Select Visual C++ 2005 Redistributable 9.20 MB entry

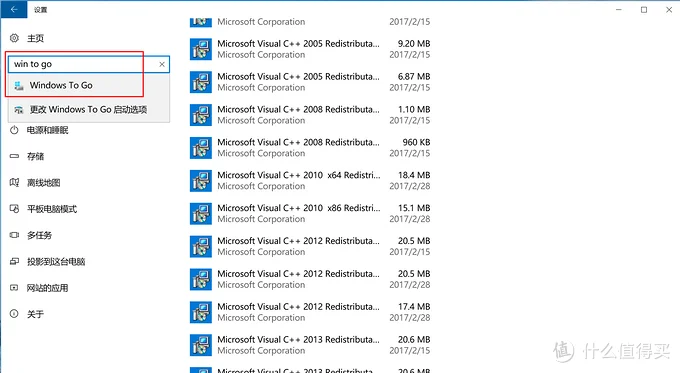310,49
